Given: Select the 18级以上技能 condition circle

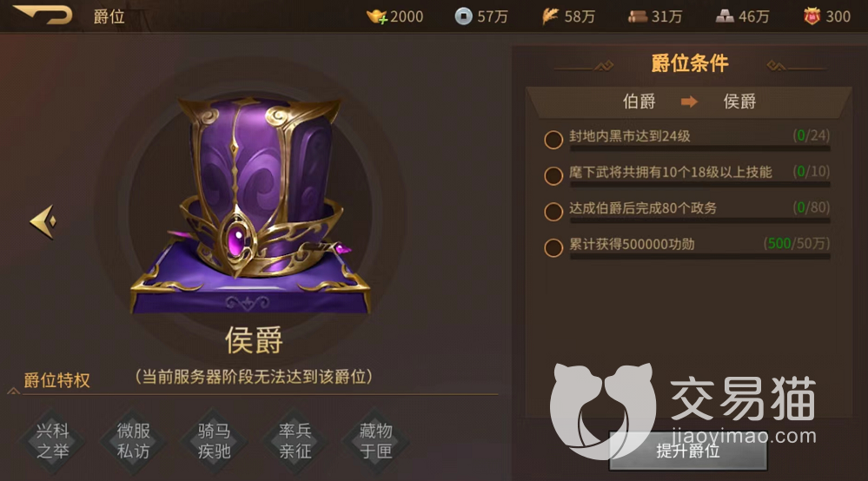Looking at the screenshot, I should (x=553, y=175).
